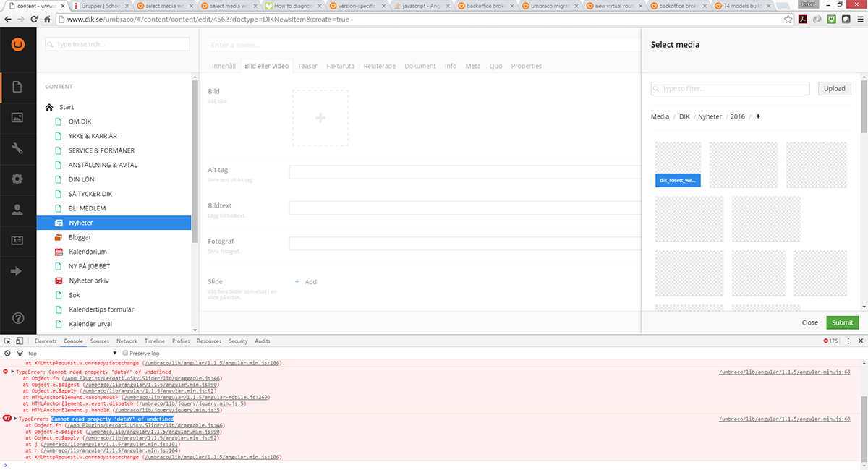Screen dimensions: 868x470
Task: Open DevTools Network tab
Action: [x=127, y=341]
